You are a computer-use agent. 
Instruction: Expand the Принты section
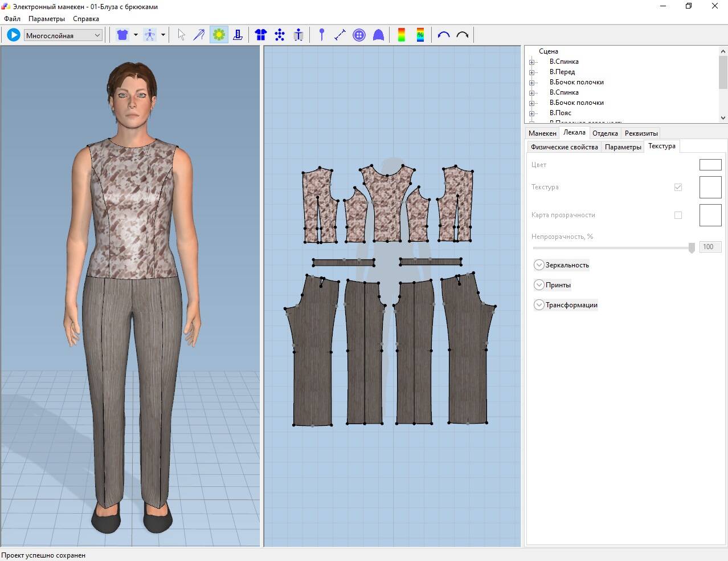[x=539, y=285]
